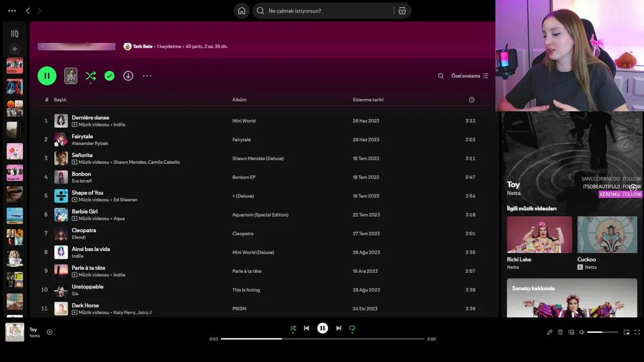Open the play queue
Viewport: 644px width, 362px height.
[560, 332]
